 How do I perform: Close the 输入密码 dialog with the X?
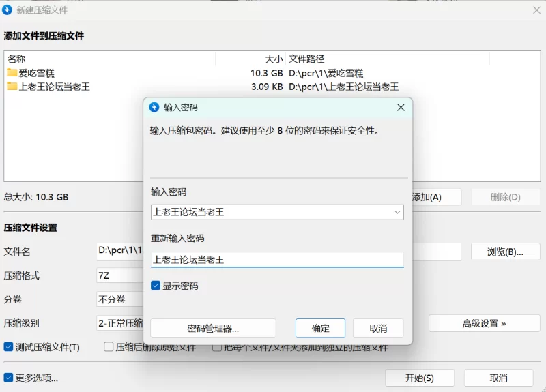(401, 107)
